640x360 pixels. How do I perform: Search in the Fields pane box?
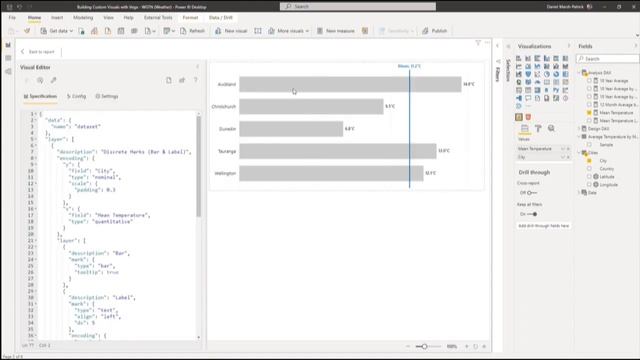tap(608, 59)
